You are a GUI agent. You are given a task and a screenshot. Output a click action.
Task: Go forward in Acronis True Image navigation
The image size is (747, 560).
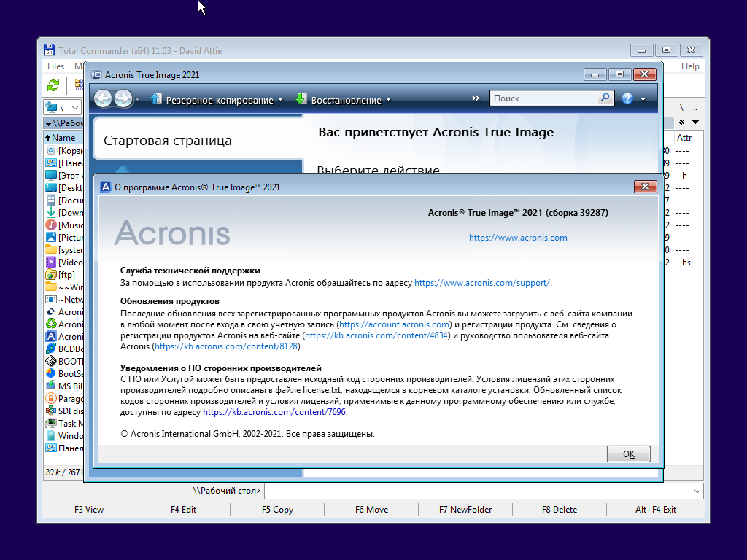[123, 98]
